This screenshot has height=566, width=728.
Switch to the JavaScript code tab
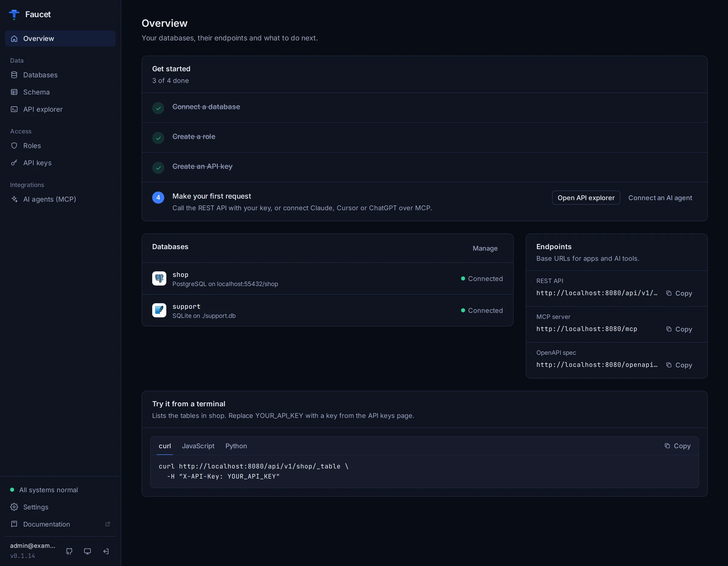point(198,446)
